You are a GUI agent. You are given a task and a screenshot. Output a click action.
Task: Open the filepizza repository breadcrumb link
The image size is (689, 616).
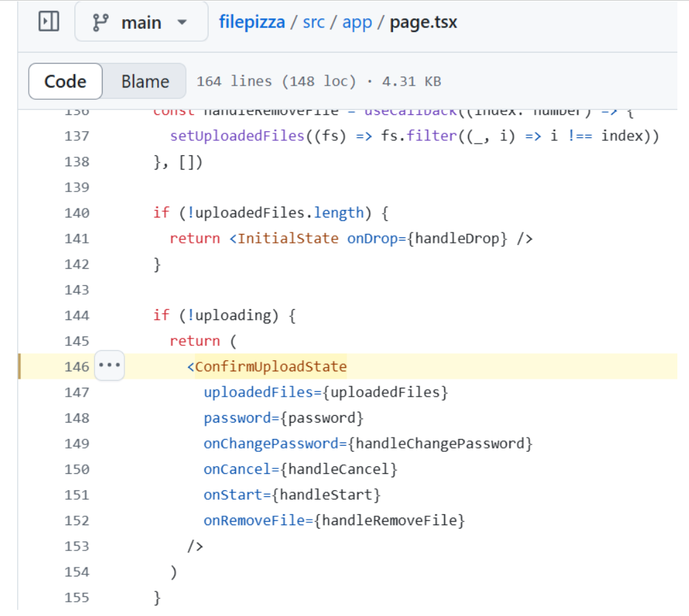[252, 22]
